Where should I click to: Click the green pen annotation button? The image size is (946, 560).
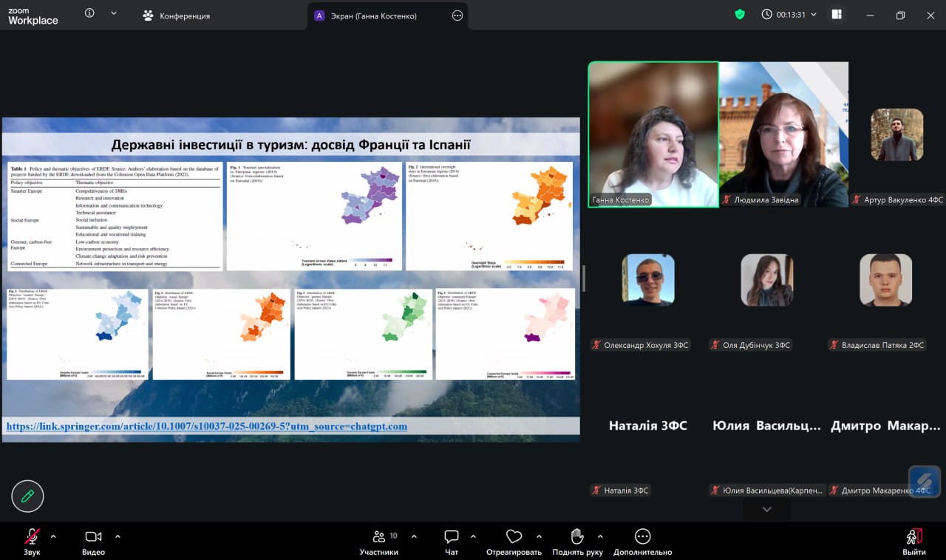point(27,496)
